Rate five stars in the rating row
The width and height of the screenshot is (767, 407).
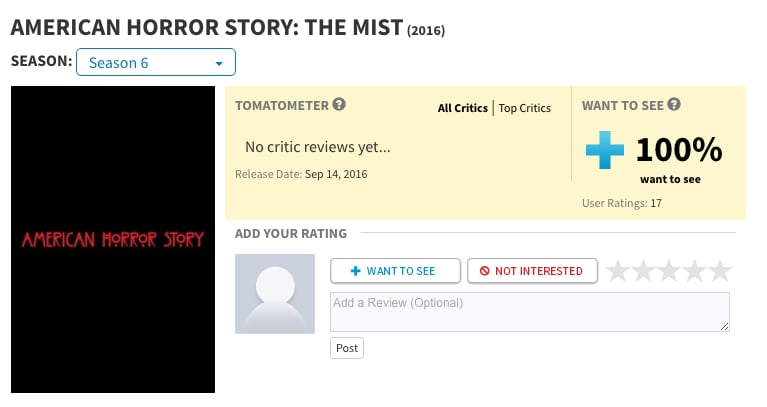[720, 271]
